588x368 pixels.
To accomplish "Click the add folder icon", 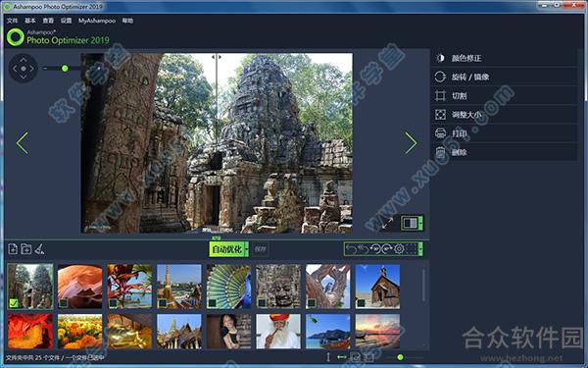I will 25,248.
